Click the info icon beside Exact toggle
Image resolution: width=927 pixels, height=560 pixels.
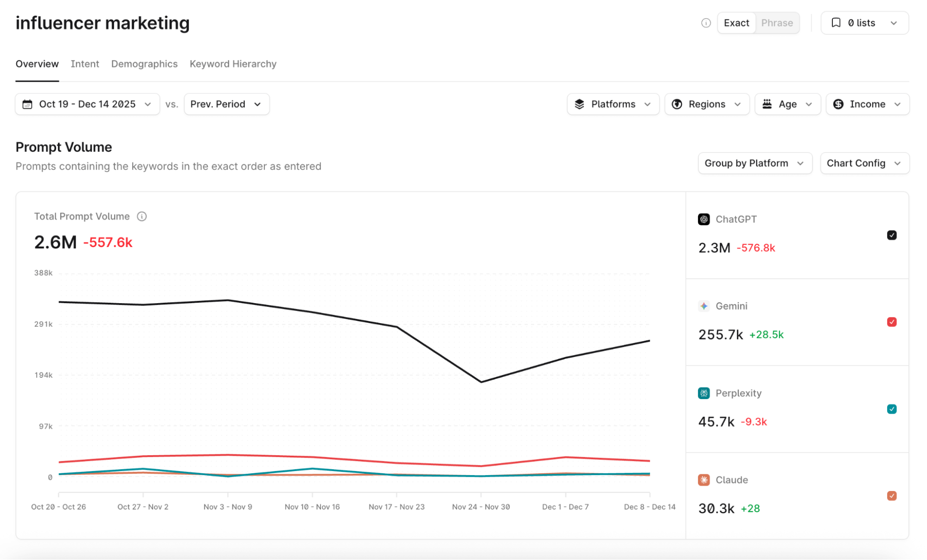[x=706, y=23]
